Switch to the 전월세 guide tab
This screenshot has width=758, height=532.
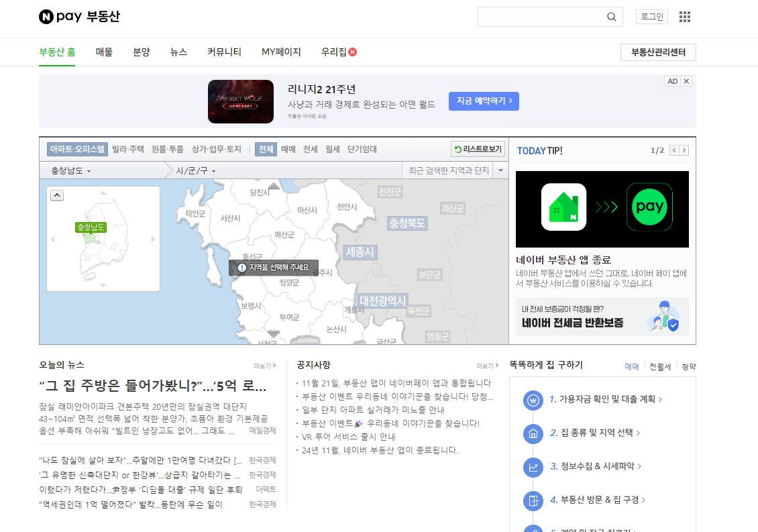tap(660, 366)
